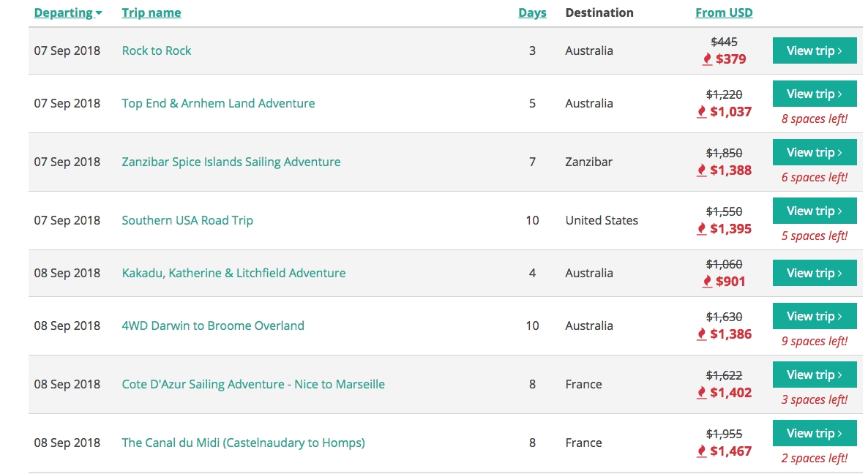Sort trips by Days column header

tap(532, 12)
